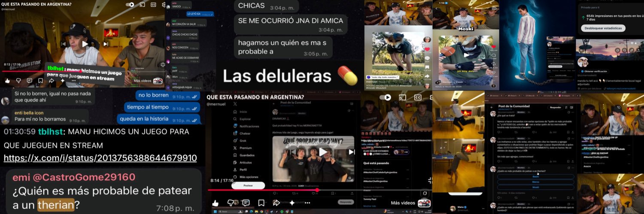
Task: Click the white Postear button
Action: (248, 186)
